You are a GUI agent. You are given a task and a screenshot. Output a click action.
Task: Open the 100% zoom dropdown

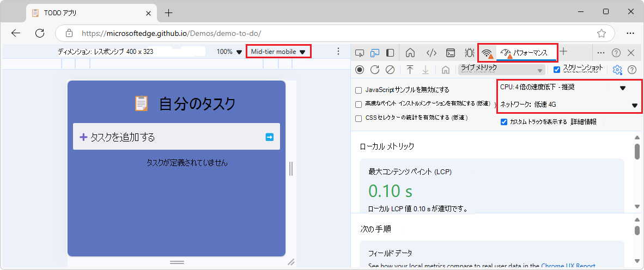pyautogui.click(x=229, y=52)
